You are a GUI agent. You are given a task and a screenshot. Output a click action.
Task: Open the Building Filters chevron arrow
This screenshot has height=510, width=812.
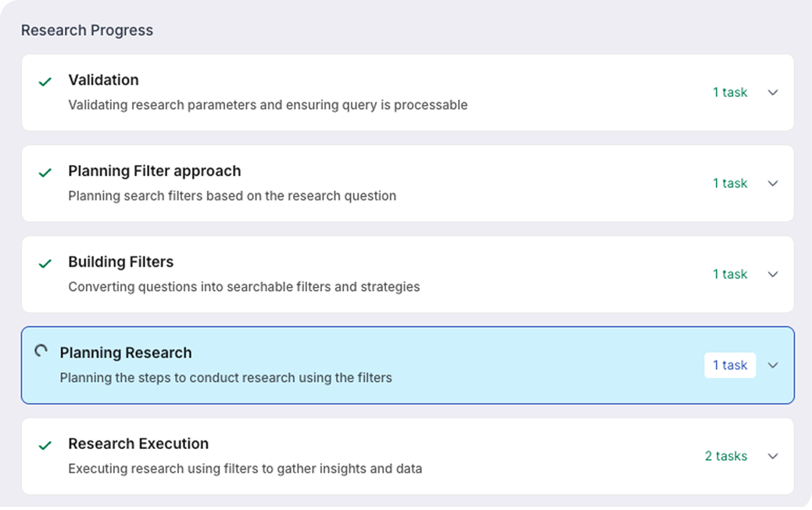tap(773, 275)
